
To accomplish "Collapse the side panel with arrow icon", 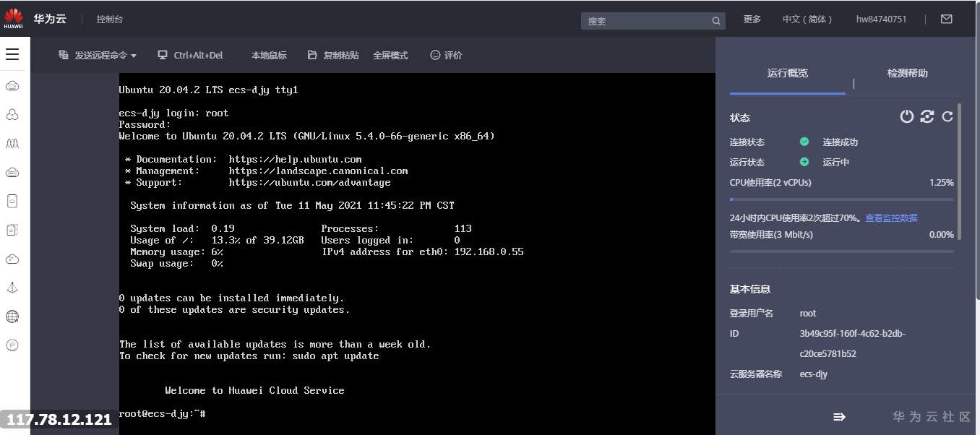I will pyautogui.click(x=839, y=417).
